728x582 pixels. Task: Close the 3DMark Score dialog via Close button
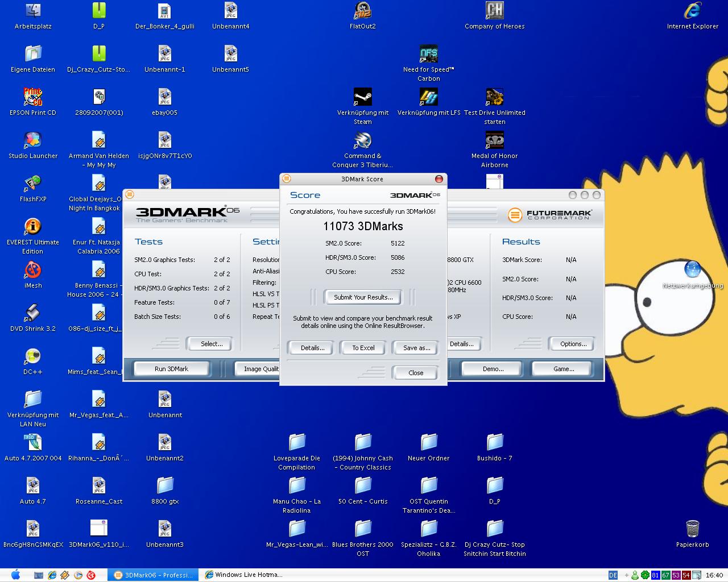[416, 373]
